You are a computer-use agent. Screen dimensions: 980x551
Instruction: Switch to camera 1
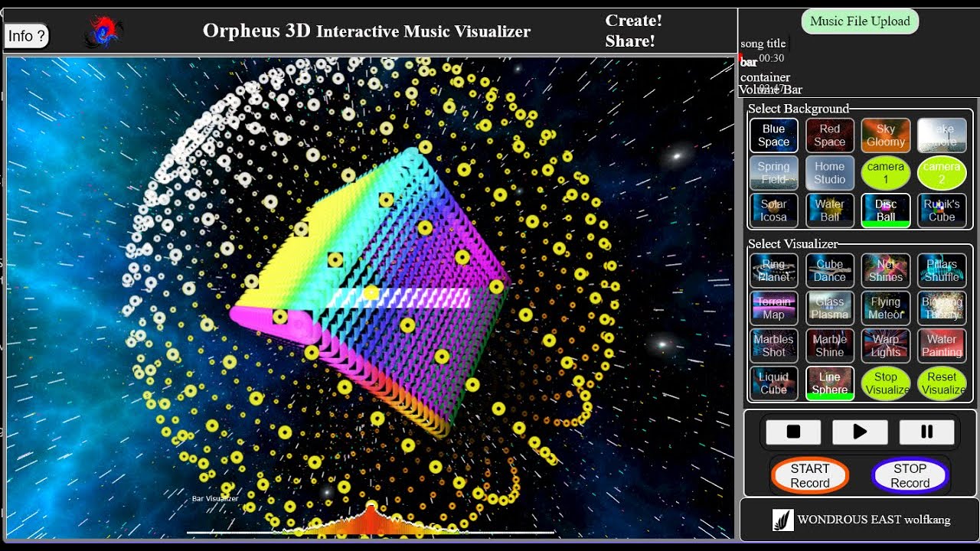click(x=886, y=173)
